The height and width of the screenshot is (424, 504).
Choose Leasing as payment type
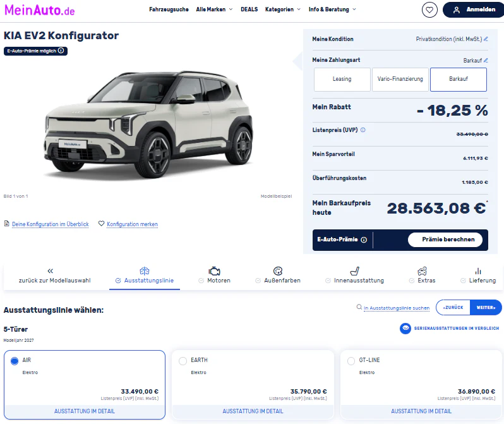[342, 80]
